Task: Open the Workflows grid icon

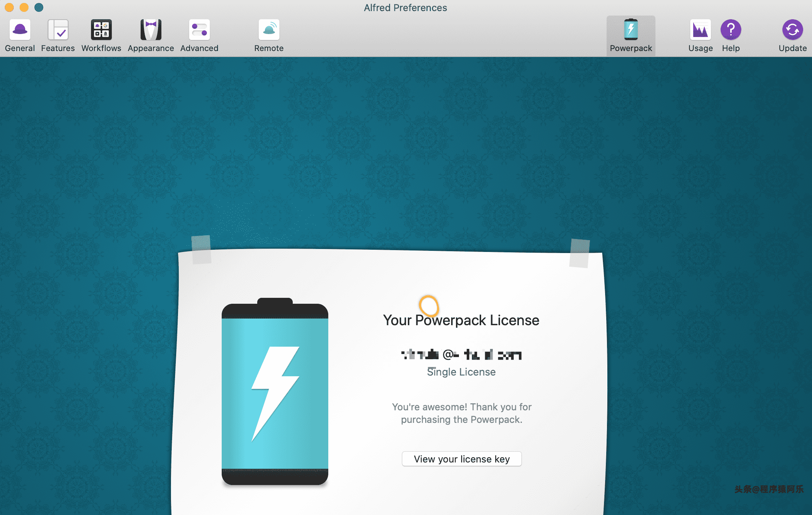Action: click(101, 30)
